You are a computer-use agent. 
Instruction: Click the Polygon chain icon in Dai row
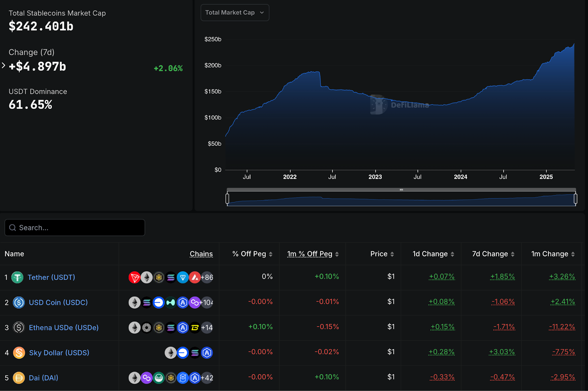point(147,378)
